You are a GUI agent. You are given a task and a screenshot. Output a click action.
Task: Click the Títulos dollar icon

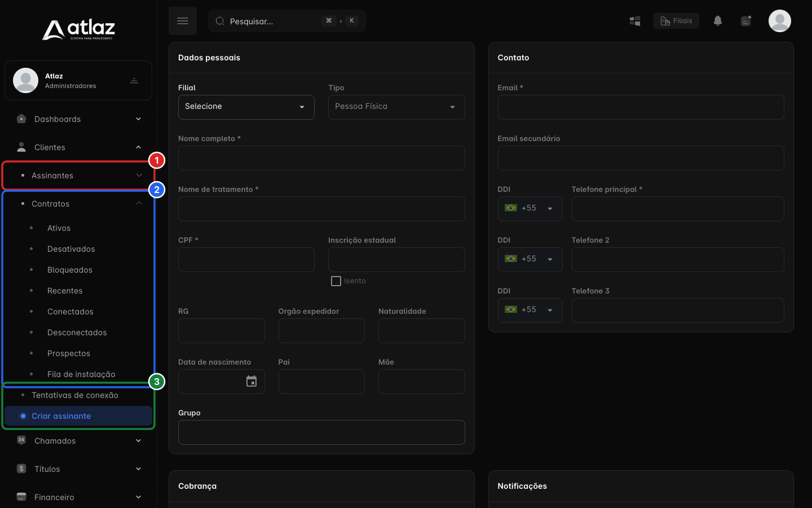coord(21,468)
